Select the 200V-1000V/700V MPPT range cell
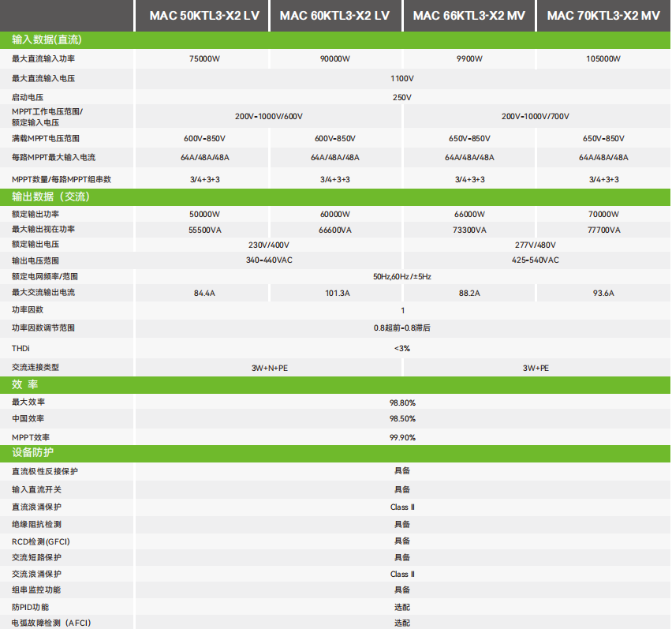Image resolution: width=672 pixels, height=629 pixels. [x=536, y=116]
